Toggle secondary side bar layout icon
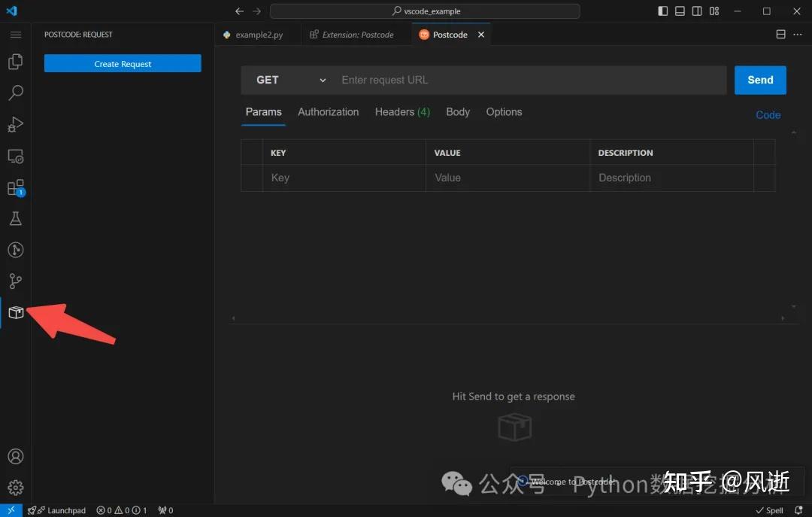The height and width of the screenshot is (517, 812). click(x=697, y=11)
